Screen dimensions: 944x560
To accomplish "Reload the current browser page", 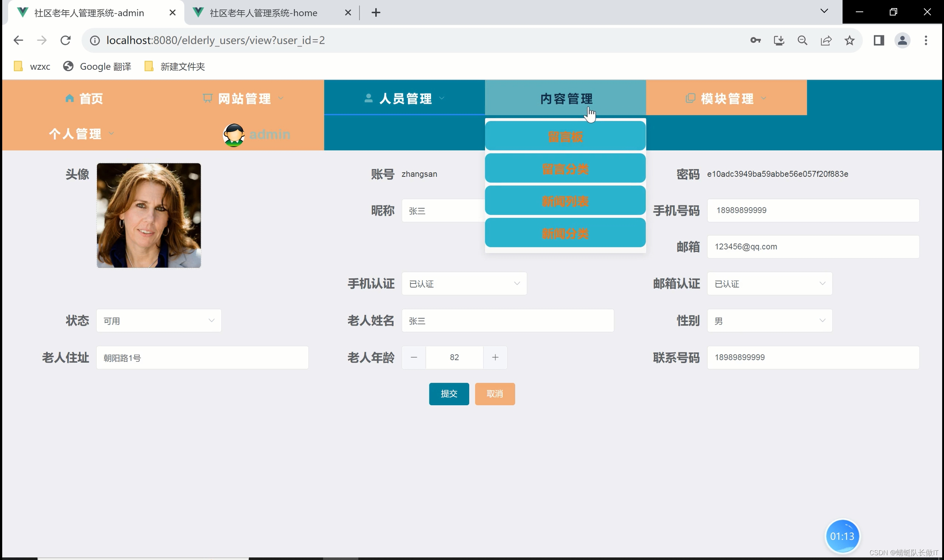I will click(65, 41).
